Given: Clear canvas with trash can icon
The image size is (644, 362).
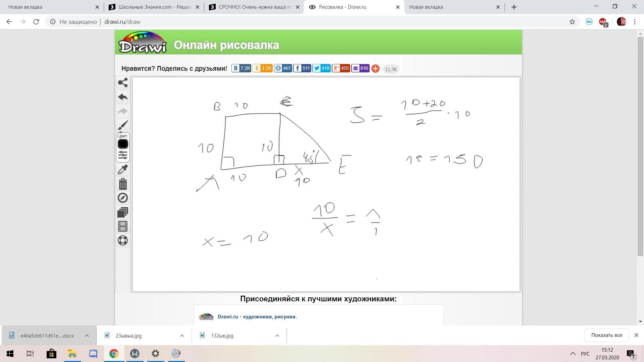Looking at the screenshot, I should click(123, 184).
